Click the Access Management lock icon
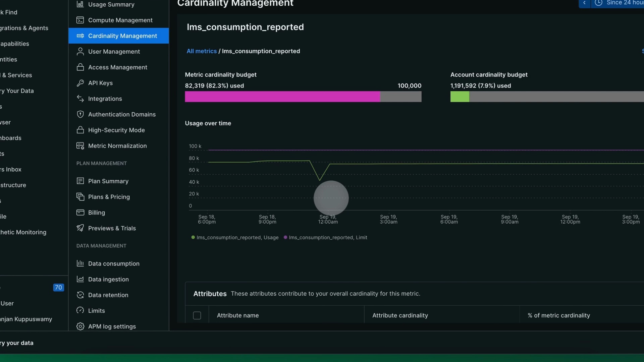Viewport: 644px width, 362px height. coord(80,67)
